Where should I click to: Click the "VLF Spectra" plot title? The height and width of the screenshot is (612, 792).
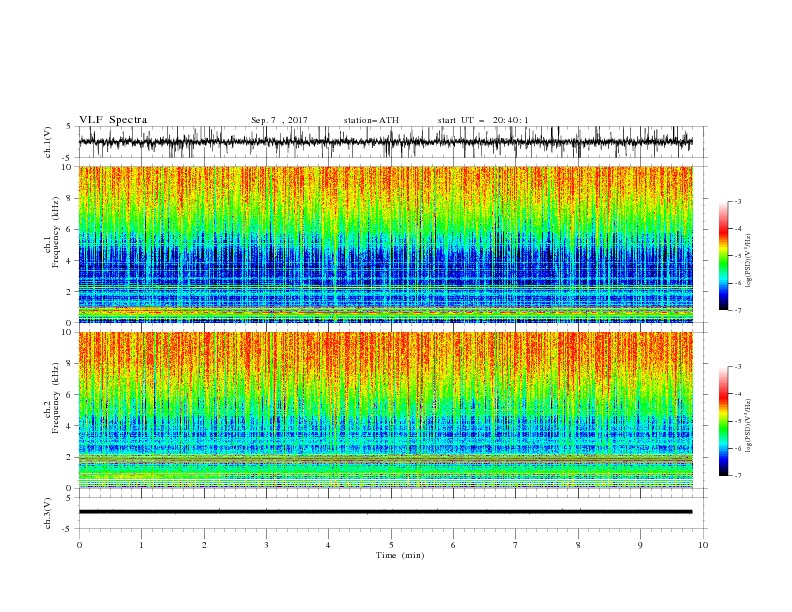tap(113, 120)
